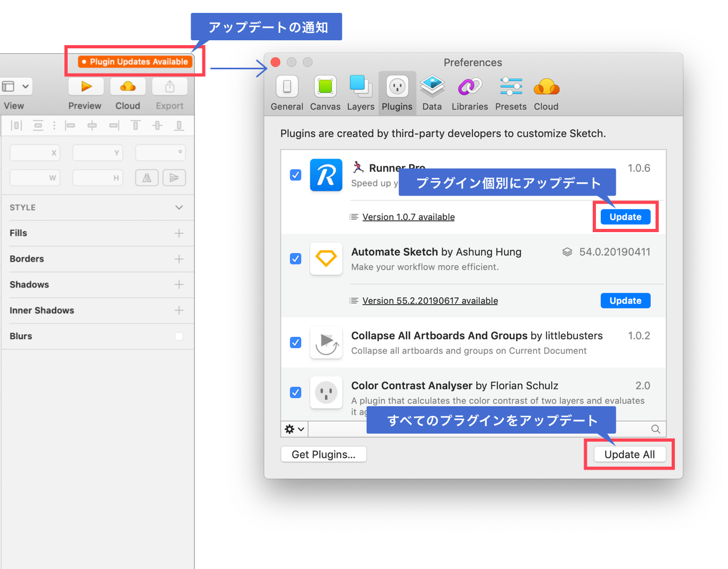Open the Data preferences tab
The width and height of the screenshot is (728, 569).
432,93
